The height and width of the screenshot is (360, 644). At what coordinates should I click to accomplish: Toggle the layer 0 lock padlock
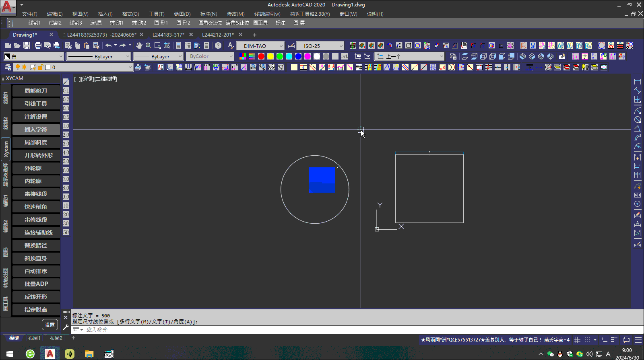click(40, 67)
